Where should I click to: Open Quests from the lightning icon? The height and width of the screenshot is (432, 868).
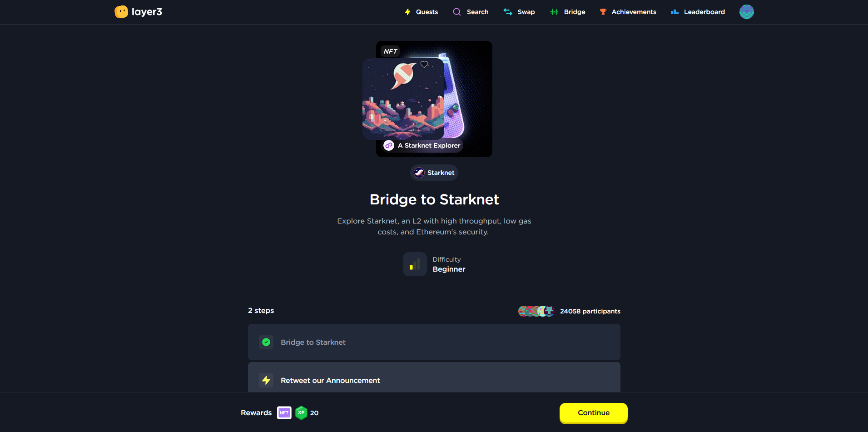click(x=408, y=12)
